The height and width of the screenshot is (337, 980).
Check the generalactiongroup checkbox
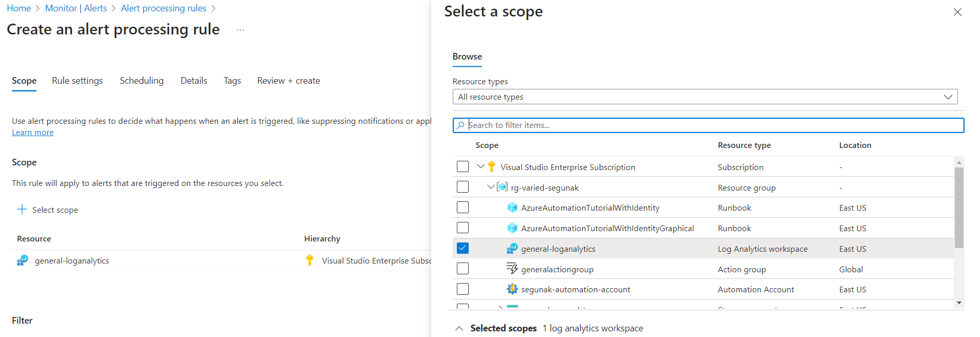(463, 269)
